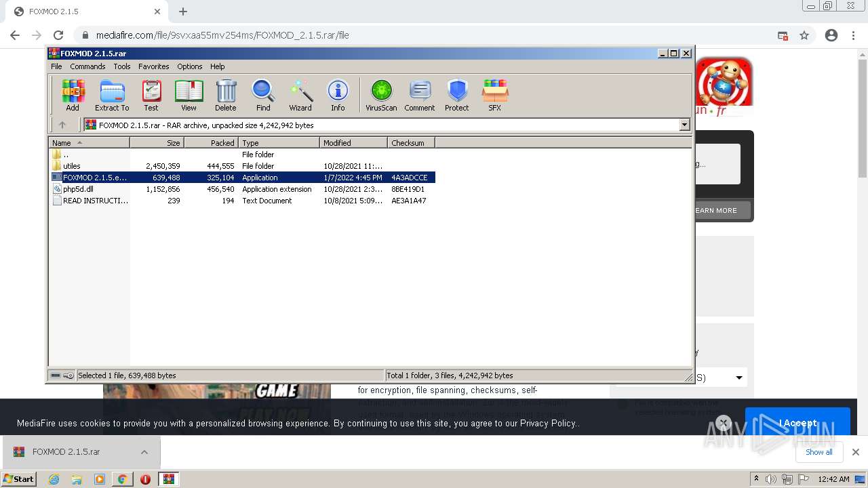Viewport: 868px width, 488px height.
Task: Click the Test archive icon
Action: pos(151,95)
